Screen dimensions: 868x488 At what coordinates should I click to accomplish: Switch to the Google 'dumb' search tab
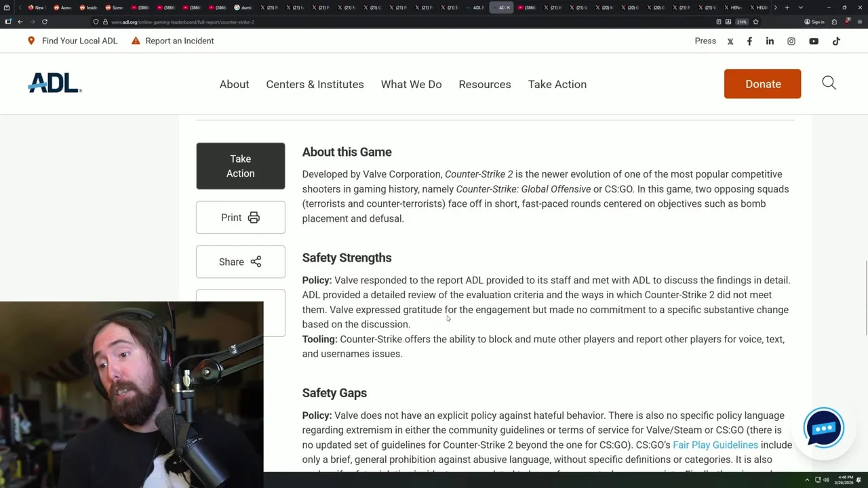[x=243, y=7]
